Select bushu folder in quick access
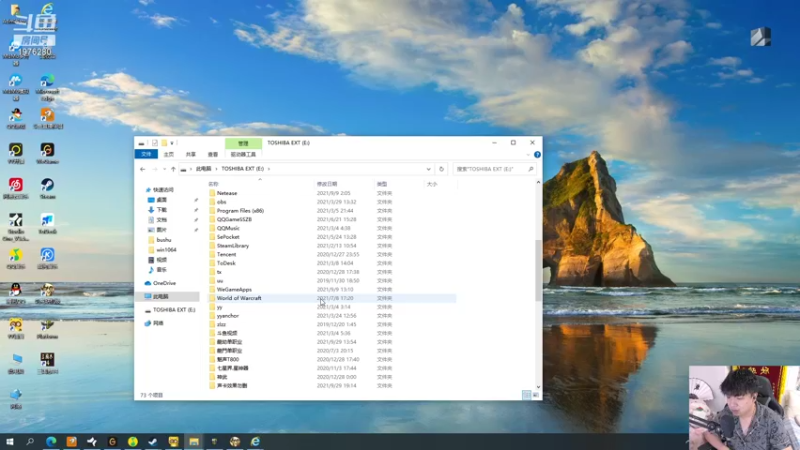 coord(164,240)
